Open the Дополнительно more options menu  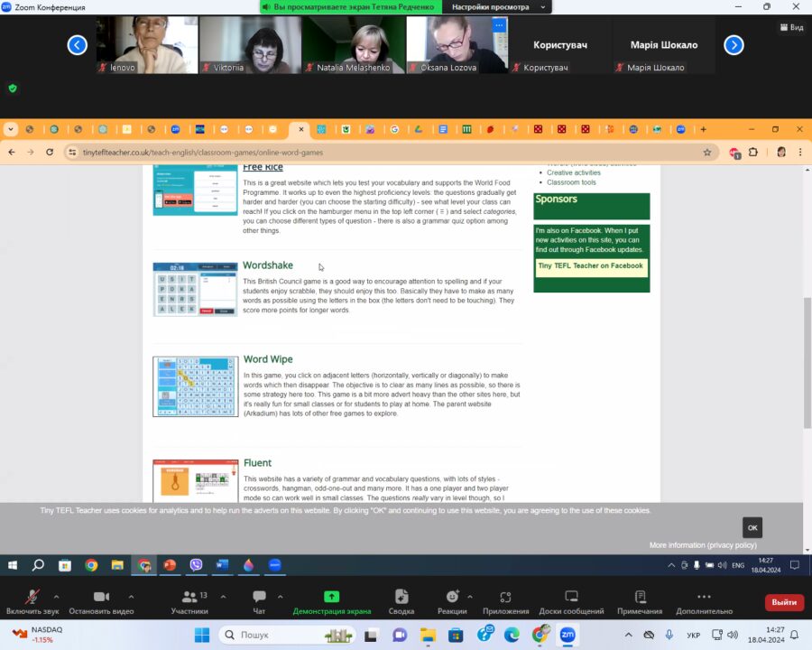[704, 602]
